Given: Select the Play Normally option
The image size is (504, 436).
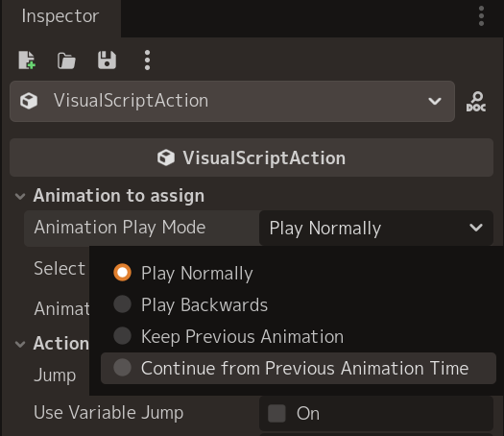Looking at the screenshot, I should 299,273.
